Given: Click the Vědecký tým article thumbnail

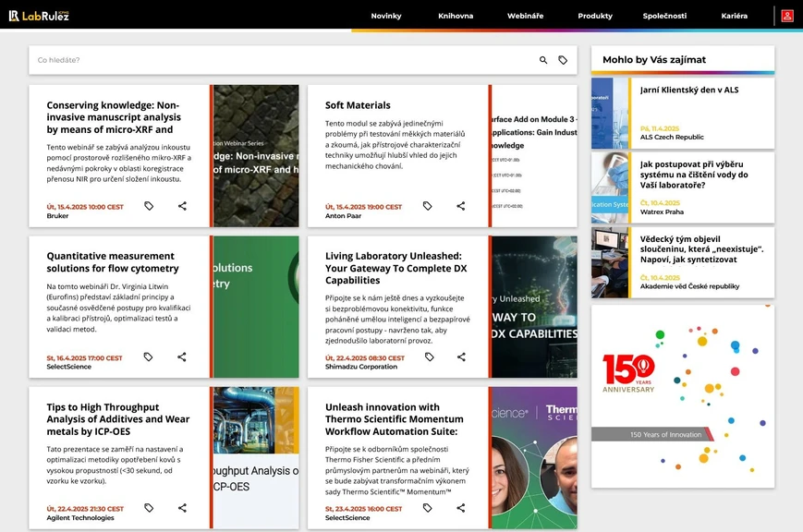Looking at the screenshot, I should click(610, 262).
